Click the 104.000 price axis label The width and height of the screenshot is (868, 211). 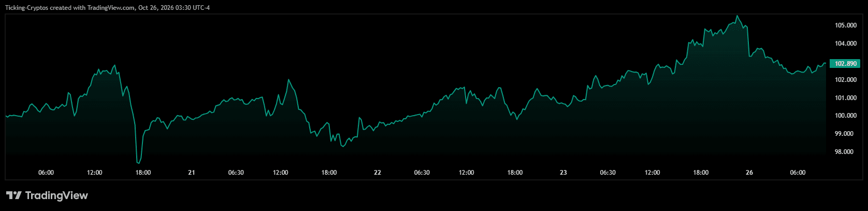845,44
